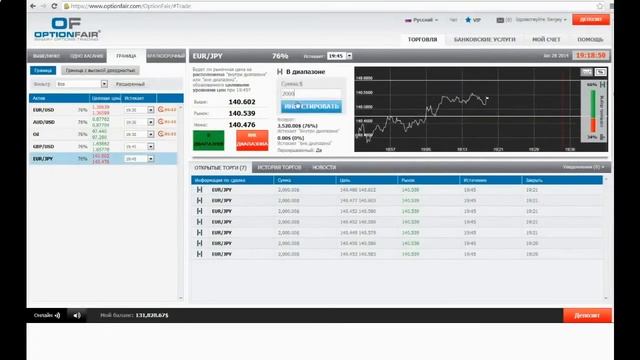Click the 'Онлайн' status icon in the bottom bar
640x360 pixels.
pos(58,315)
